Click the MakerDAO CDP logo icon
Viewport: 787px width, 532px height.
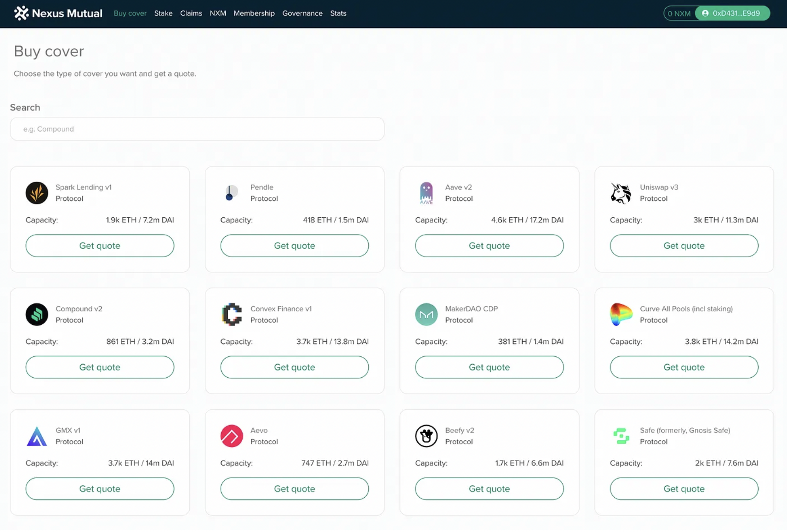(426, 314)
